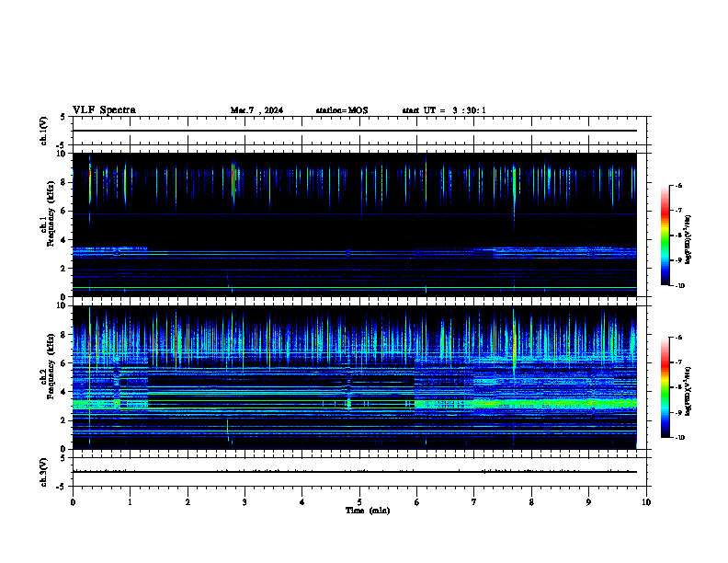Click the "10" tick on time axis
Image resolution: width=728 pixels, height=563 pixels.
pyautogui.click(x=646, y=502)
